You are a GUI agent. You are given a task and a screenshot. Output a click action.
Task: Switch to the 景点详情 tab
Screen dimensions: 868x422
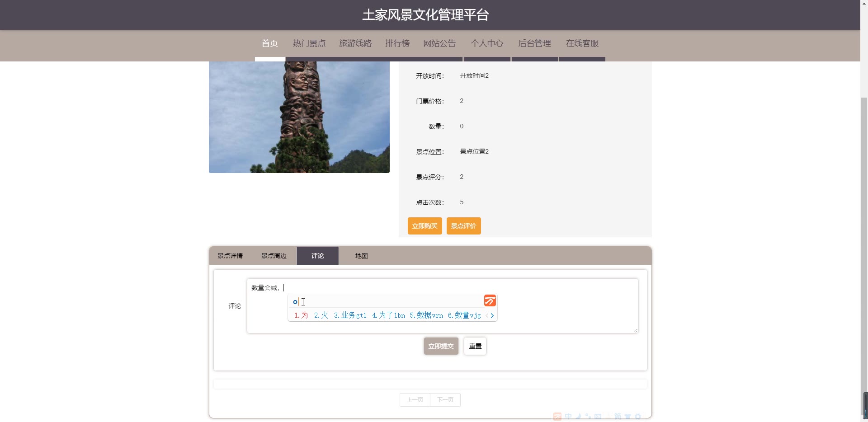[230, 256]
